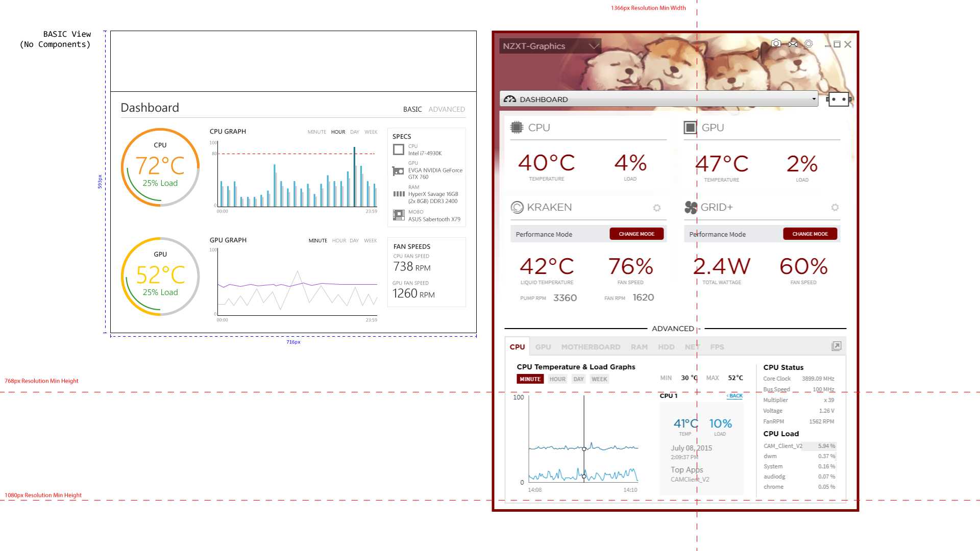Switch to MOTHERBOARD tab

tap(591, 347)
